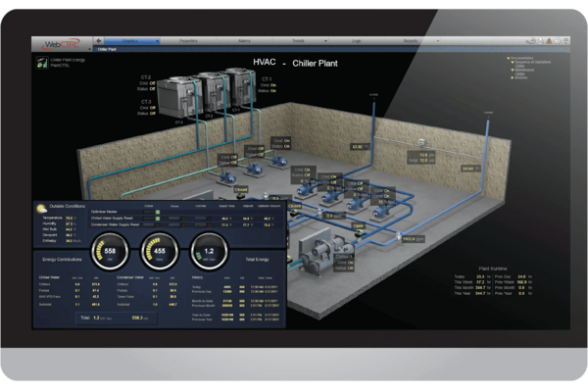Viewport: 588px width, 392px height.
Task: Click the WebCTRL logo
Action: (63, 44)
